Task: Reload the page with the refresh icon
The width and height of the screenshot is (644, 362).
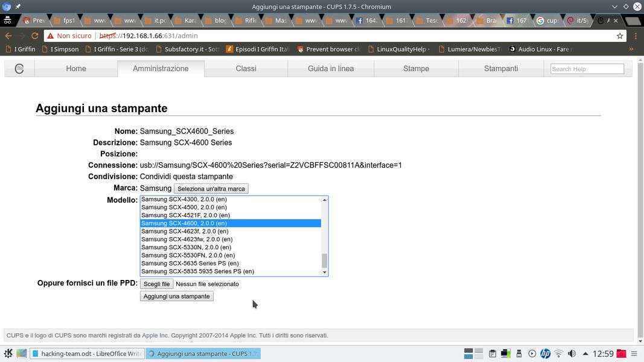Action: coord(34,36)
